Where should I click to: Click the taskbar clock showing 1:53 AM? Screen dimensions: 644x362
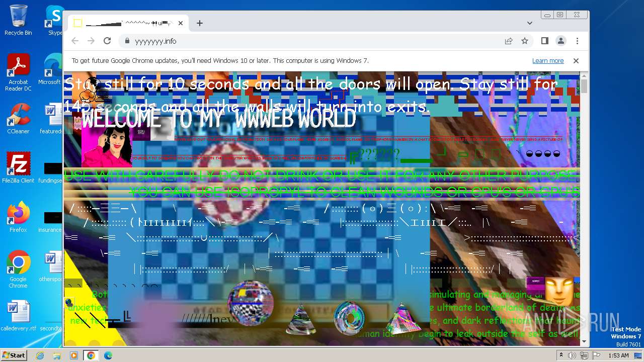click(618, 355)
